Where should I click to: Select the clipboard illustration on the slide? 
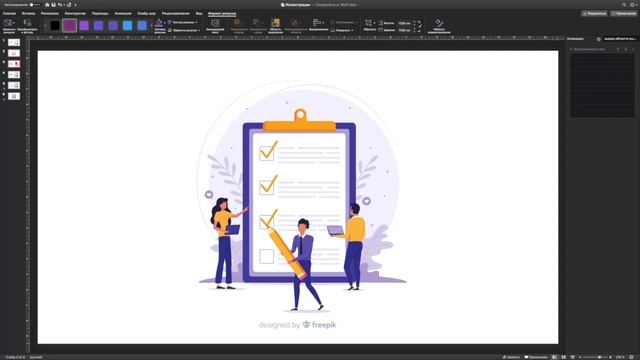tap(300, 196)
